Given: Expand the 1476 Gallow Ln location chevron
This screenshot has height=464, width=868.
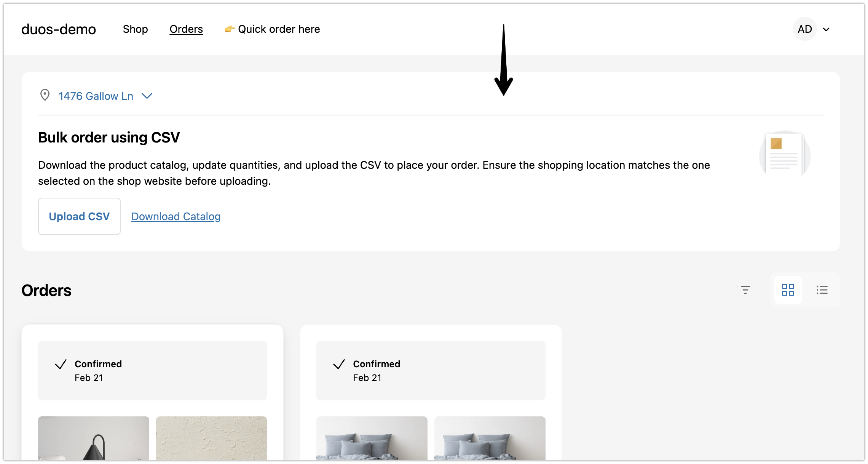Looking at the screenshot, I should [147, 96].
